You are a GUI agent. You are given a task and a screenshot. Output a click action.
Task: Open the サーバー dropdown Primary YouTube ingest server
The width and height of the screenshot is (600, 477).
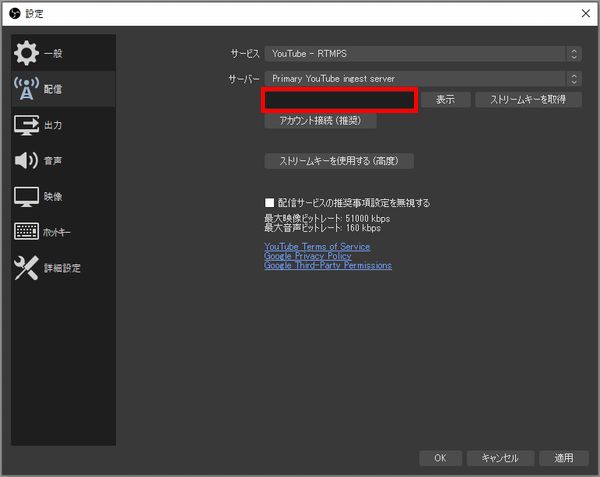coord(423,79)
